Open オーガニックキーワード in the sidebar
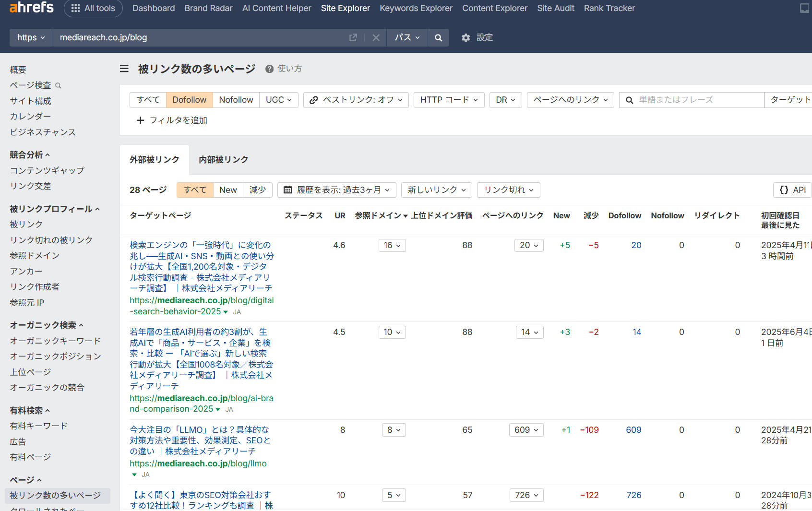 pos(55,341)
